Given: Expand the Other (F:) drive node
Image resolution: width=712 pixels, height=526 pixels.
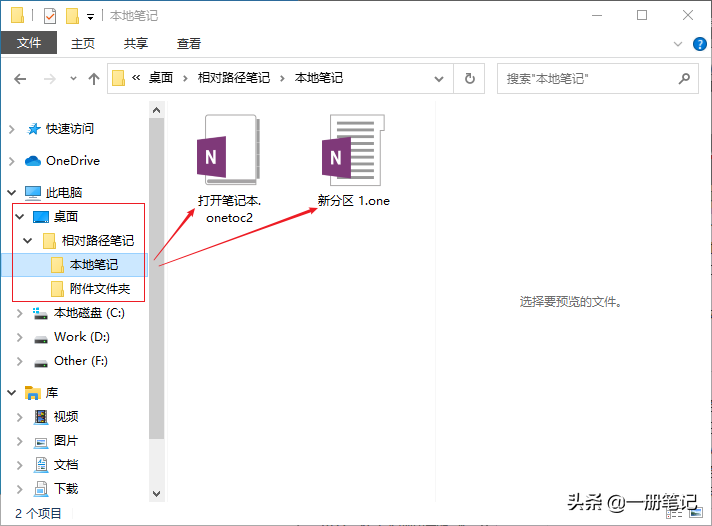Looking at the screenshot, I should point(20,362).
